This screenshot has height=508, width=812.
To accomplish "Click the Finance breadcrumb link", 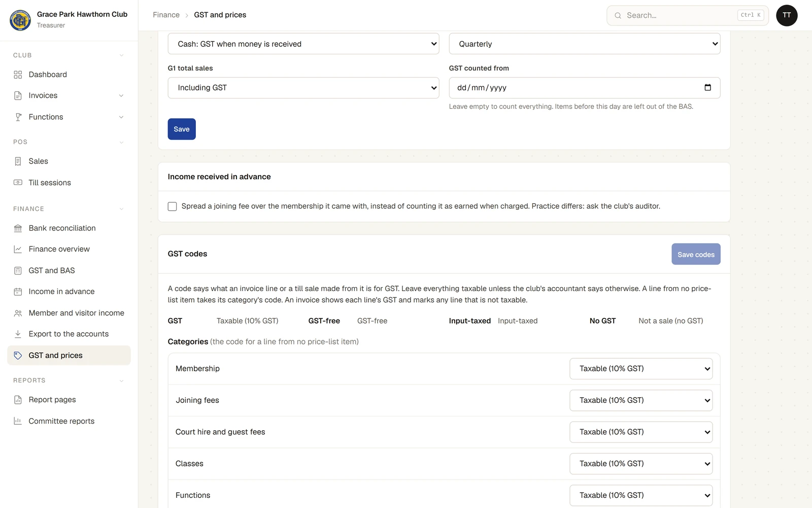I will (x=166, y=15).
